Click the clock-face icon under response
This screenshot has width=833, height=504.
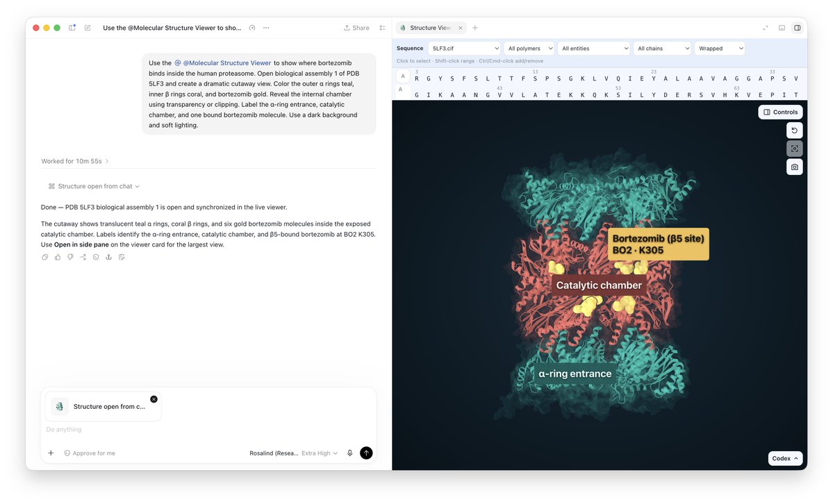click(x=96, y=257)
